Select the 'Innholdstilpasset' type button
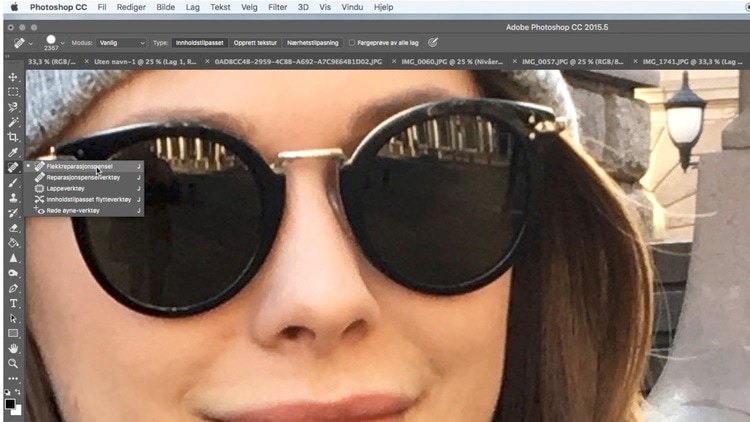The height and width of the screenshot is (422, 750). point(200,43)
